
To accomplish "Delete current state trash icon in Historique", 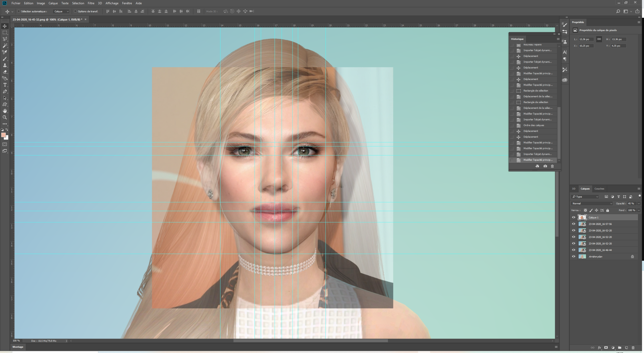I will pyautogui.click(x=552, y=166).
